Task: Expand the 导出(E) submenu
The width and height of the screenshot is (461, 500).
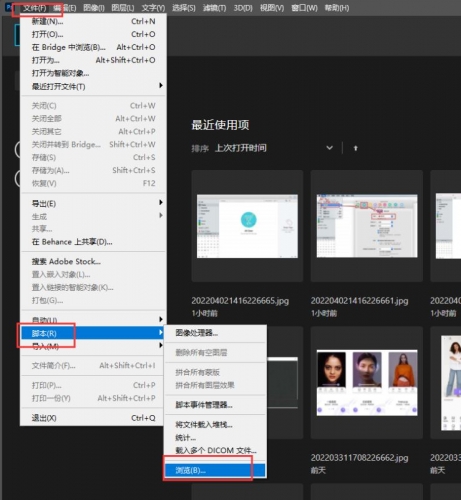Action: click(x=93, y=203)
